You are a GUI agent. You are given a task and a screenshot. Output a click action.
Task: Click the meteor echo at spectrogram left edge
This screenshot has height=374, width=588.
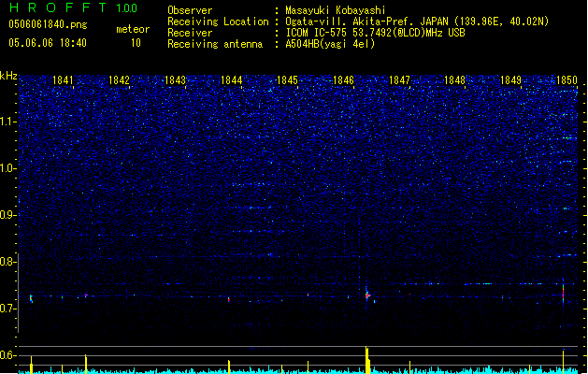[31, 298]
